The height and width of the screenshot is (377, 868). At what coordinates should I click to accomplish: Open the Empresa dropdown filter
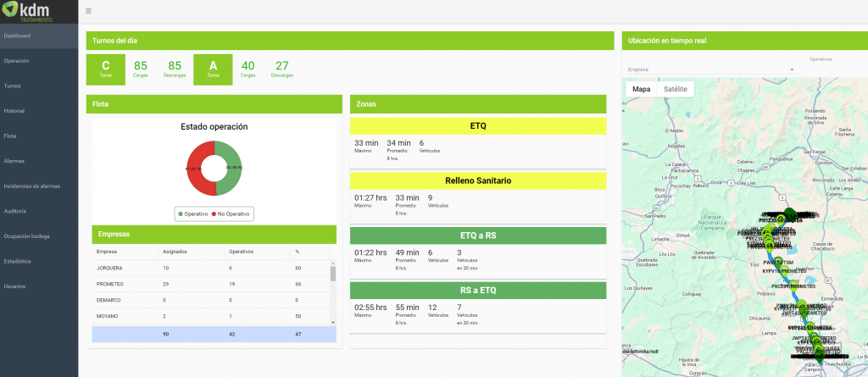click(710, 69)
